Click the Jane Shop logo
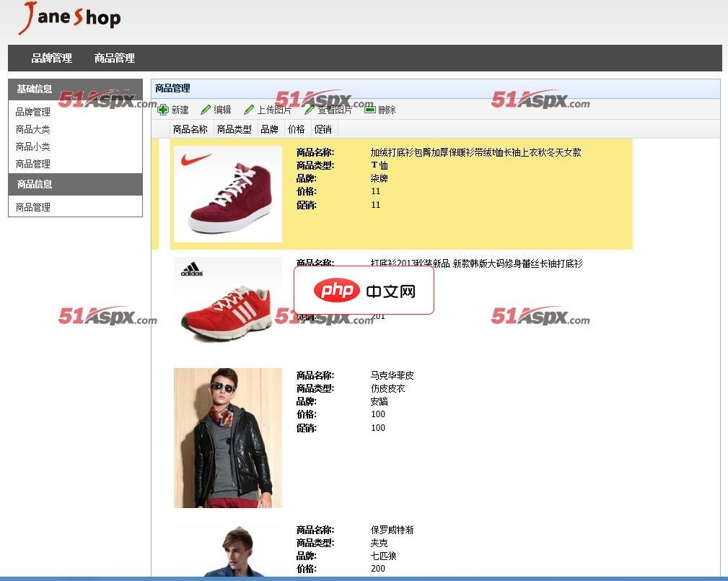 70,17
